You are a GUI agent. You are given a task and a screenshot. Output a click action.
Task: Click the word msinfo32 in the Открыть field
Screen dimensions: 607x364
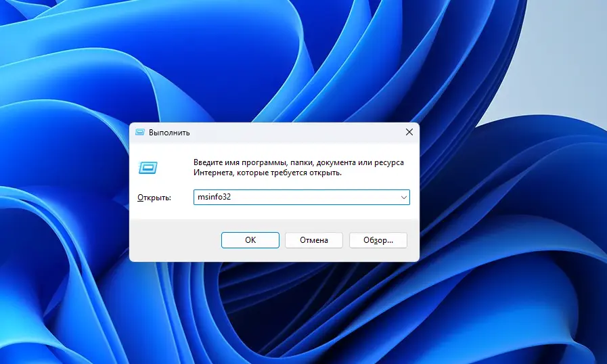(x=214, y=198)
